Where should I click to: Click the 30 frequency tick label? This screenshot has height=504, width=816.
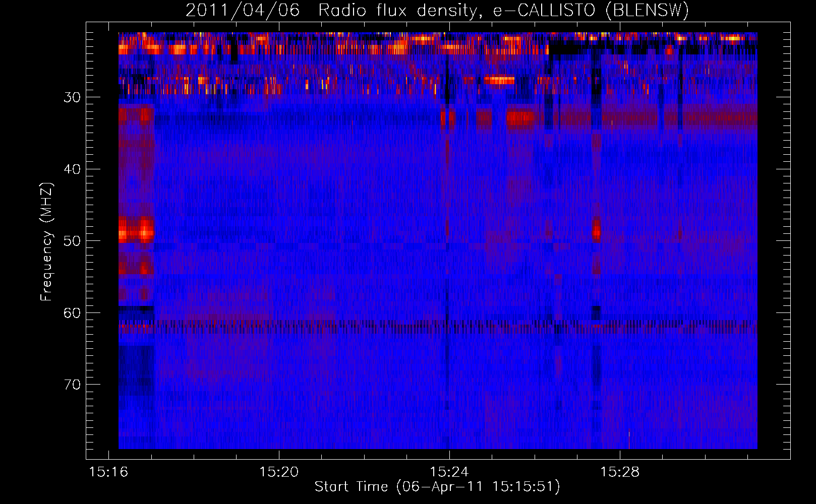click(72, 97)
